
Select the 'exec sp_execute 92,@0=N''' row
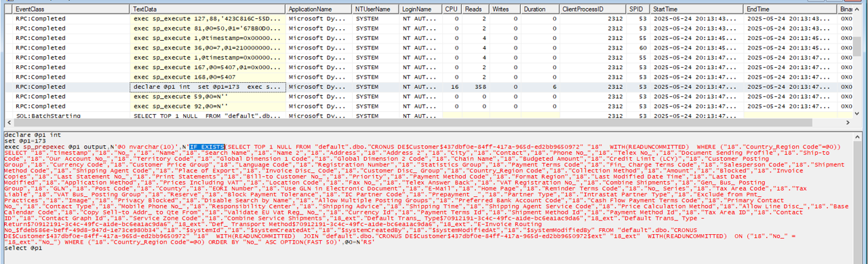(208, 107)
